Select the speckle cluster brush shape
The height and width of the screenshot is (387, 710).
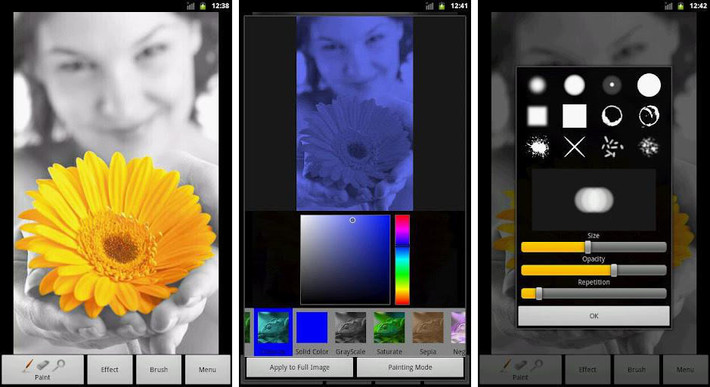[649, 147]
